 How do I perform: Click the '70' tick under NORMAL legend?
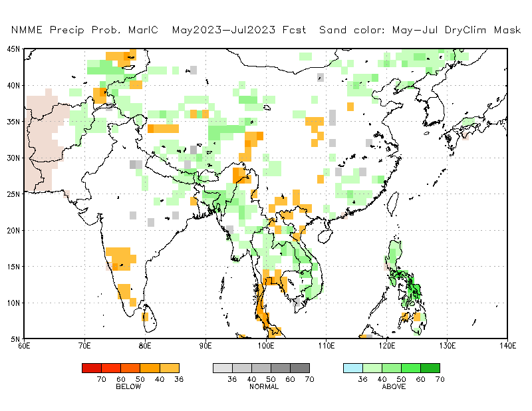[309, 379]
